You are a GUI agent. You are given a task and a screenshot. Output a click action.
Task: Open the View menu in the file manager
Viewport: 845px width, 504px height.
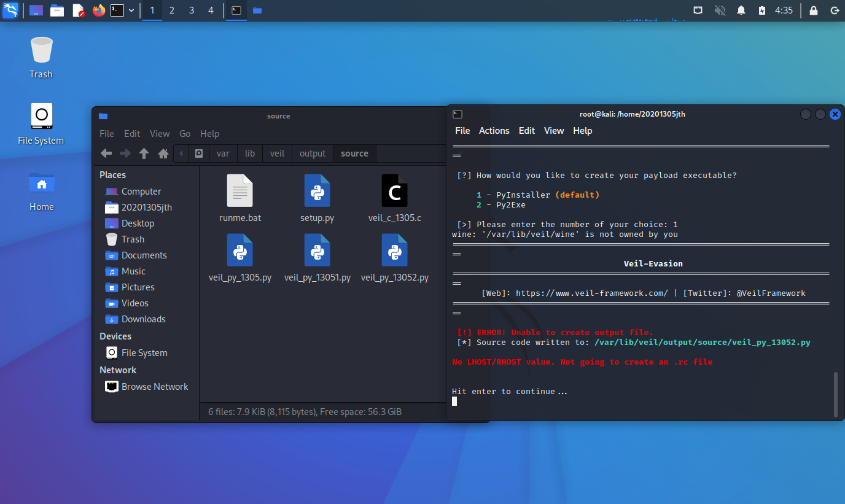pos(160,134)
